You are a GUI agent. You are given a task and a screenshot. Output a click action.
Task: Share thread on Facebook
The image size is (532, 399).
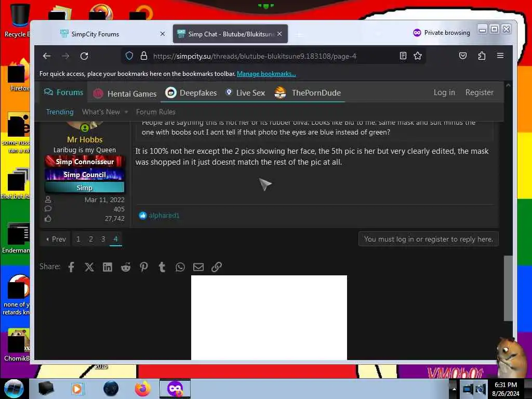[71, 267]
